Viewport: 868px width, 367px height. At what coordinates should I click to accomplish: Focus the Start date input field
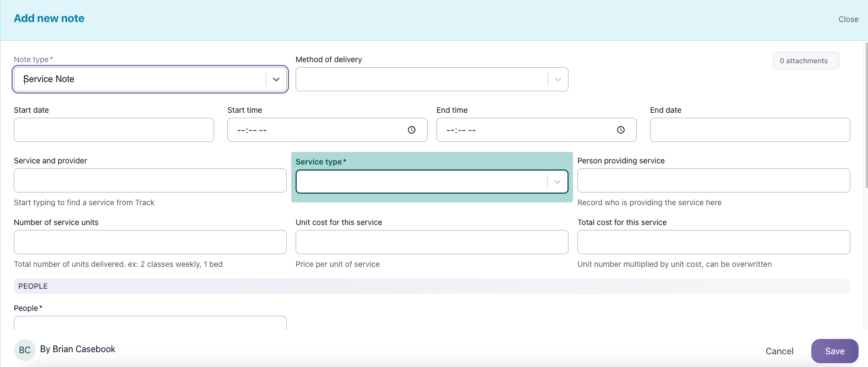click(x=114, y=130)
